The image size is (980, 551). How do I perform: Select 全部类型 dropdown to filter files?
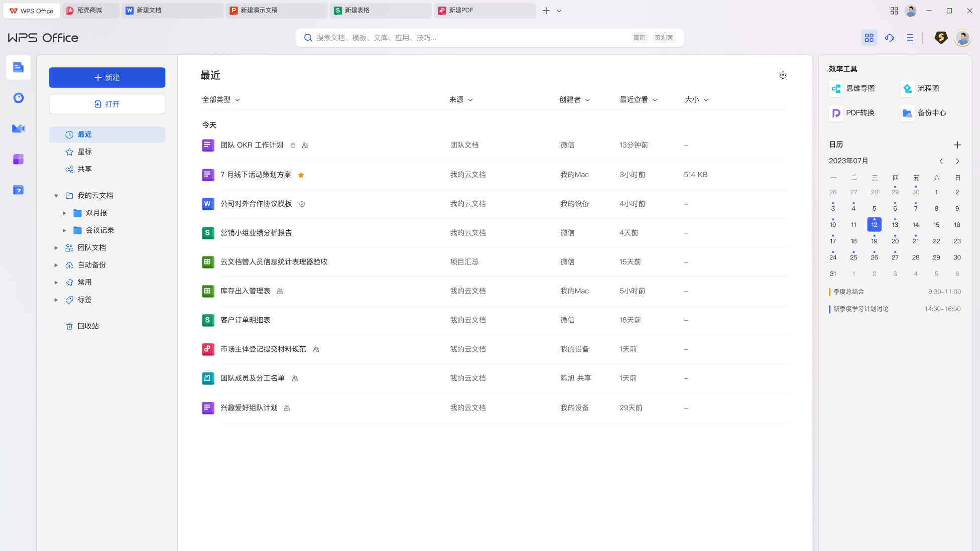click(x=220, y=99)
